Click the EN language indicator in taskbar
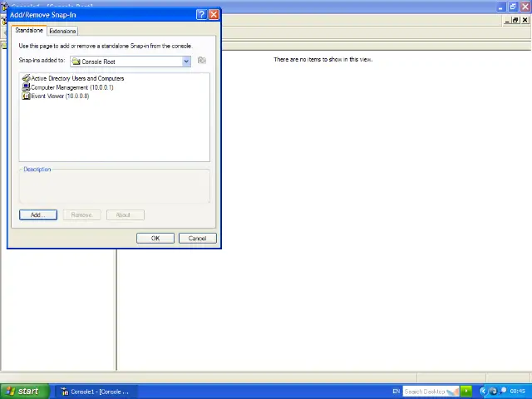The width and height of the screenshot is (532, 399). [396, 391]
